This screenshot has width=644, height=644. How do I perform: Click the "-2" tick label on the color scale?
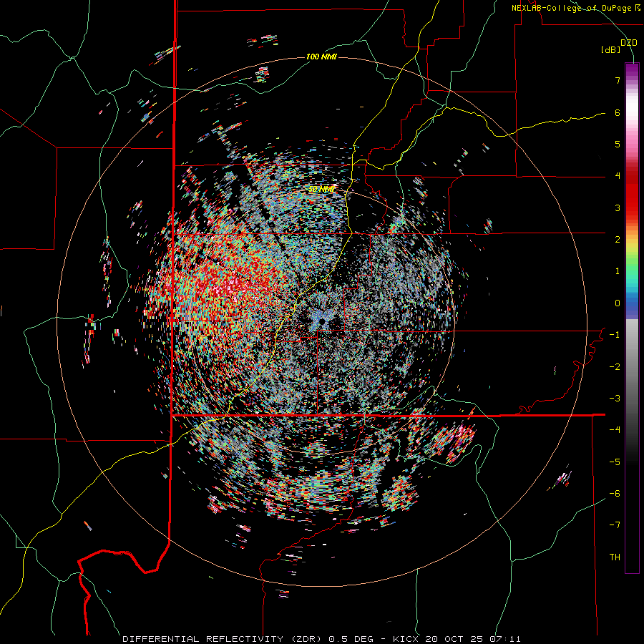tap(615, 367)
